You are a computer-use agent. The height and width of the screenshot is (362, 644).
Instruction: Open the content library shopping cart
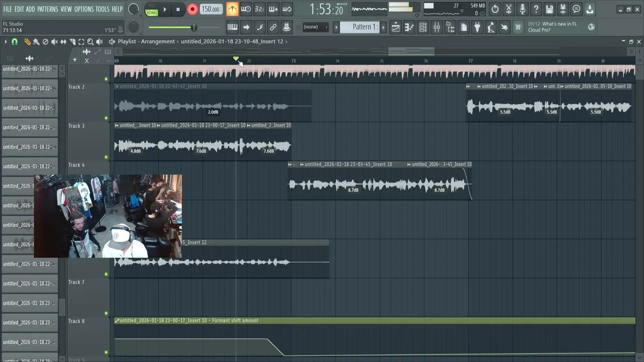[518, 27]
